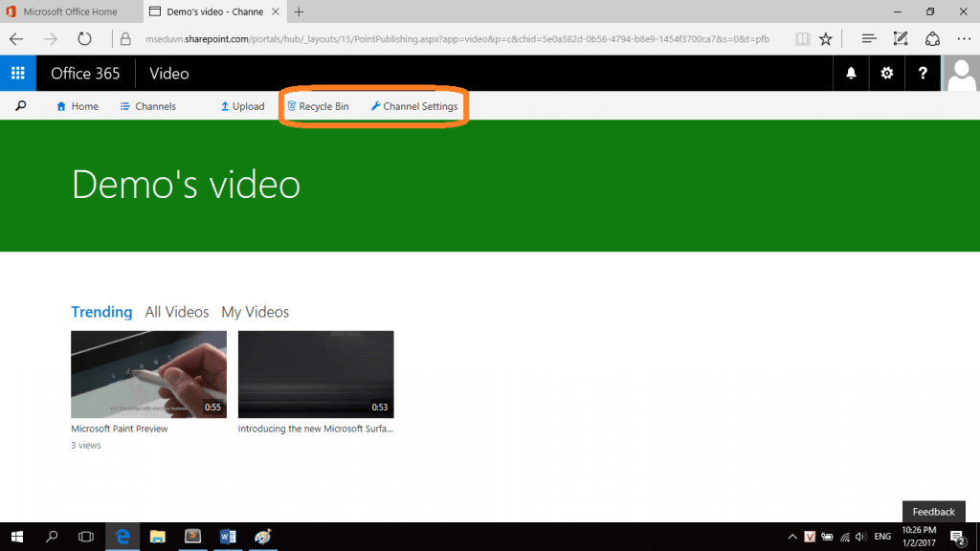Screen dimensions: 980x551
Task: Refresh the current page
Action: point(84,38)
